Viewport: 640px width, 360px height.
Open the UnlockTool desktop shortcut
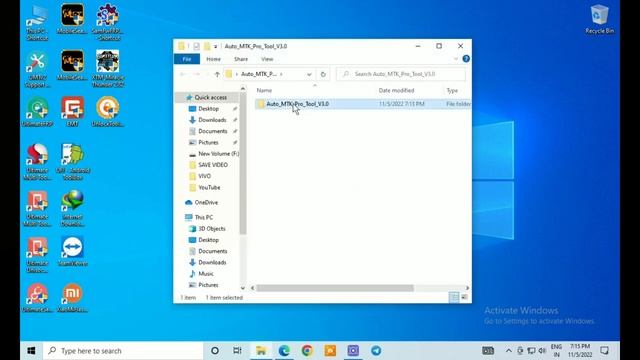click(108, 111)
